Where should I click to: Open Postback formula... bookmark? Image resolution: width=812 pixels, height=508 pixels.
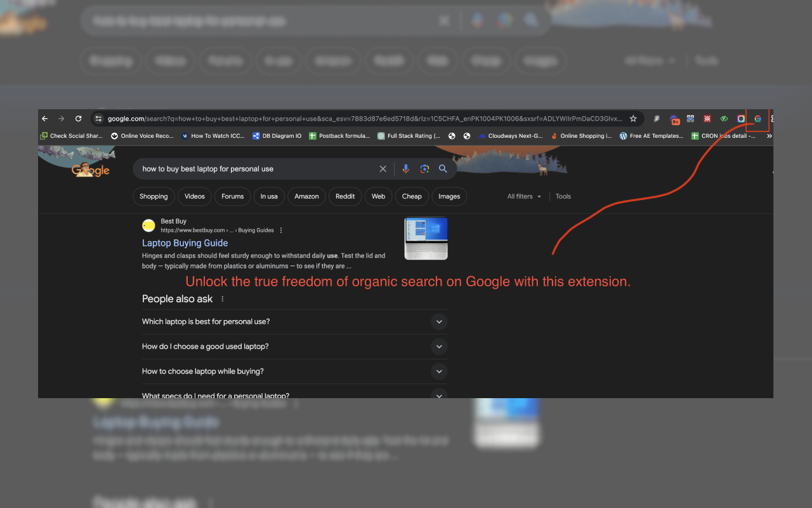coord(339,136)
